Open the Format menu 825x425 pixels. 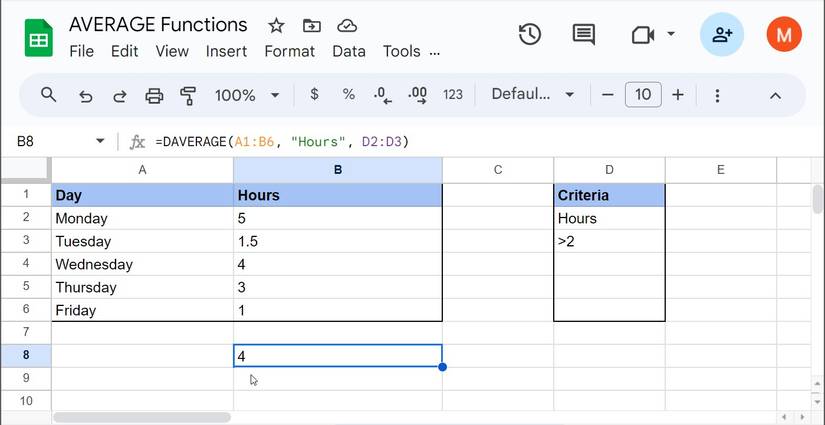(x=289, y=51)
